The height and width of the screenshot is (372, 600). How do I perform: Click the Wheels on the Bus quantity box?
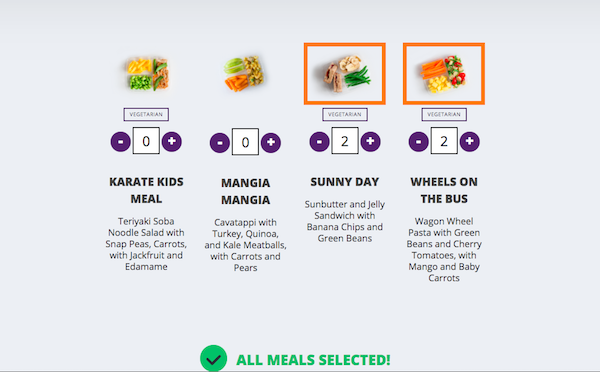444,141
